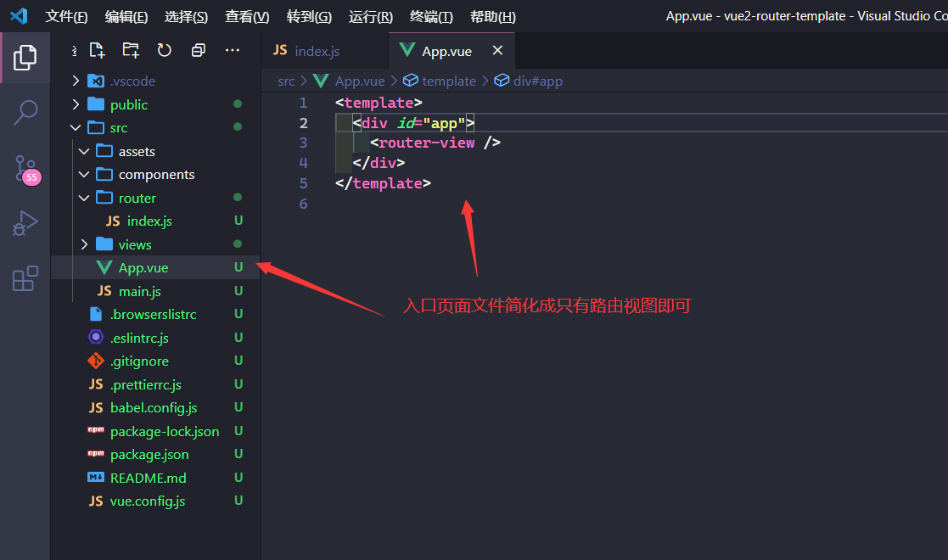Expand the views folder

134,244
